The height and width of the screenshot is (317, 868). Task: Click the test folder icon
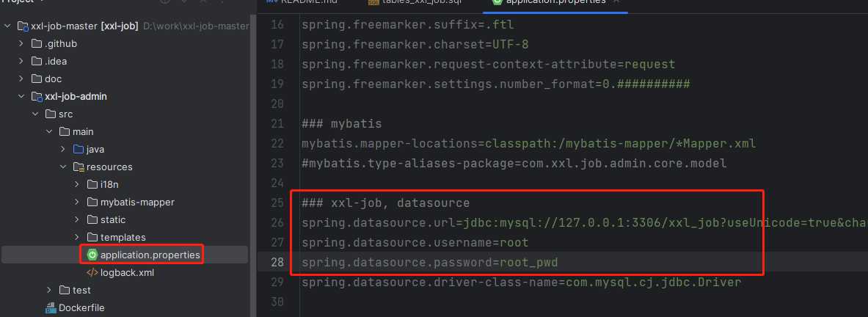coord(64,290)
